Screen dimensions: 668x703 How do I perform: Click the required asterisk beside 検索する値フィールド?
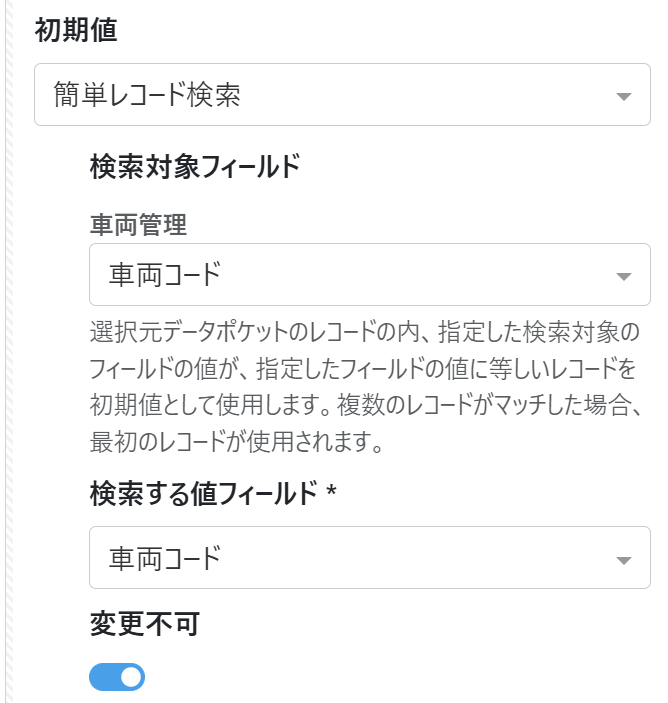click(x=330, y=492)
